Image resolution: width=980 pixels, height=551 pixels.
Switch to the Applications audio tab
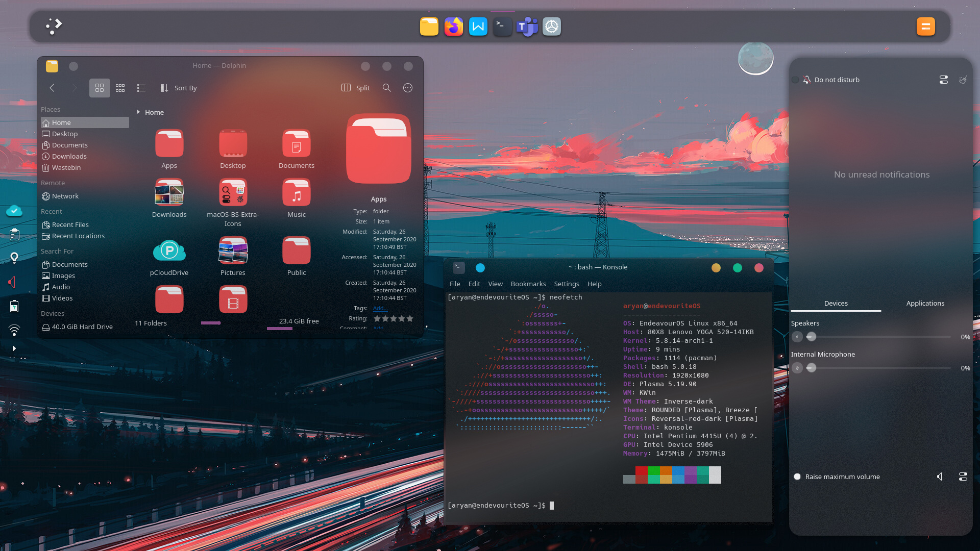pyautogui.click(x=925, y=303)
